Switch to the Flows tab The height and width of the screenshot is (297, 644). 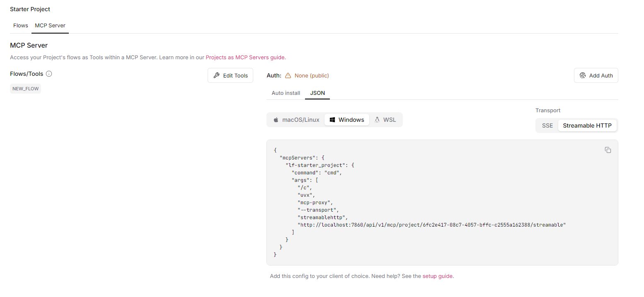click(x=21, y=25)
